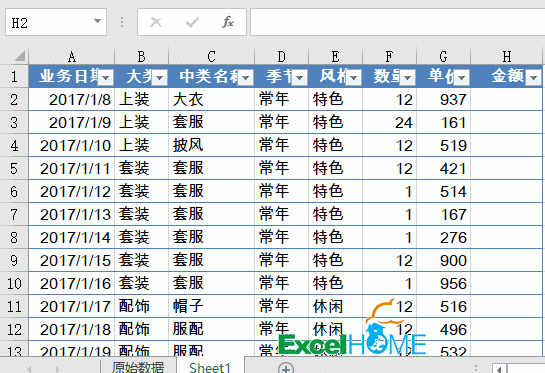Image resolution: width=545 pixels, height=373 pixels.
Task: Add a new sheet with plus icon
Action: [x=286, y=368]
